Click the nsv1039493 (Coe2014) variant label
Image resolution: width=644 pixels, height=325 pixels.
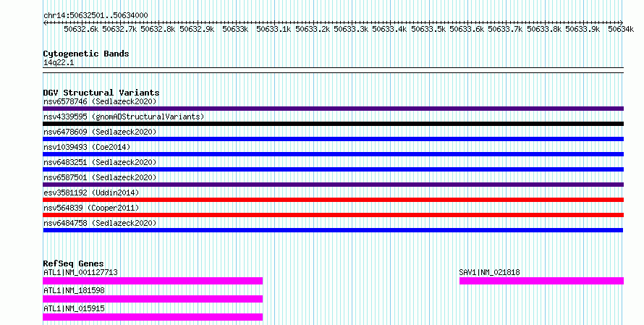tap(87, 147)
